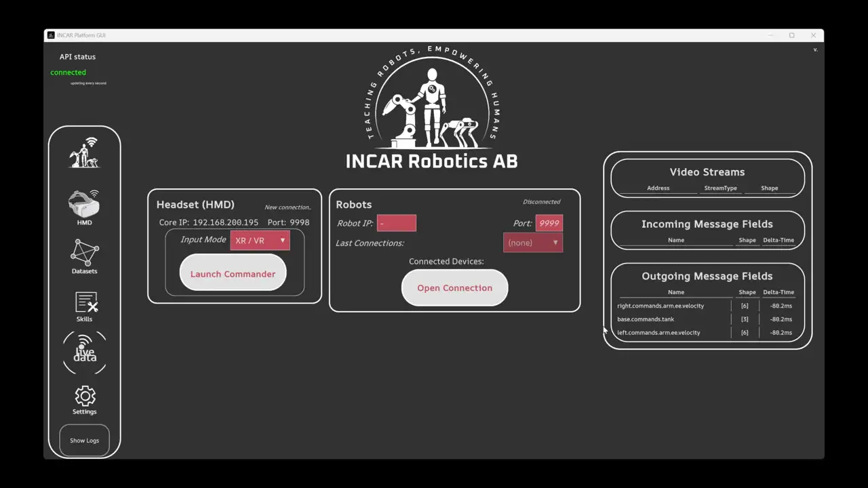This screenshot has width=868, height=488.
Task: Maximize the INCAR Platform GUI window
Action: [791, 35]
